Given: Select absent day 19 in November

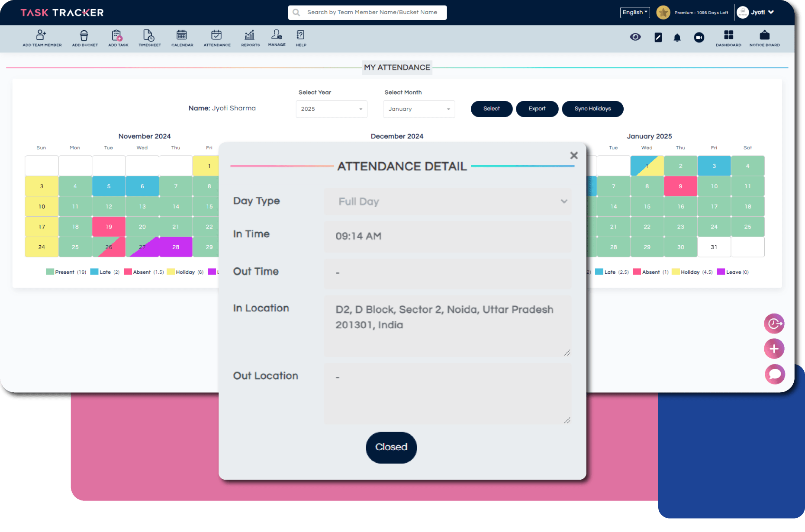Looking at the screenshot, I should click(109, 227).
